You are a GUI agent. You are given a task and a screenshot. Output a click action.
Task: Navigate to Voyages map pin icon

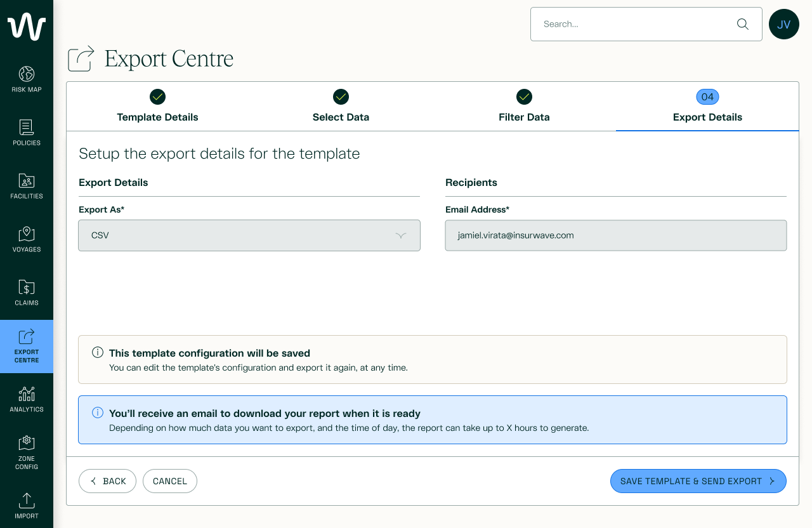[x=27, y=234]
